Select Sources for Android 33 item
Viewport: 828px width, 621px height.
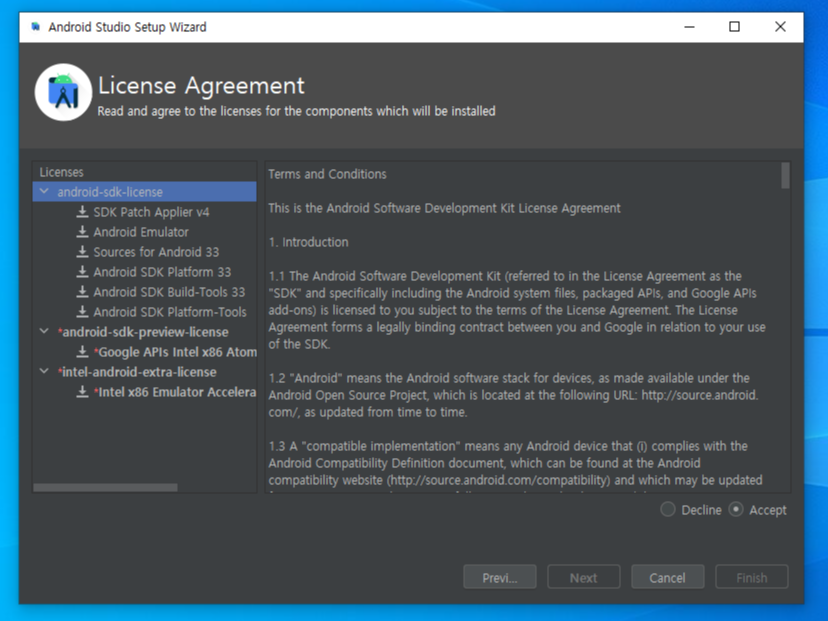(156, 252)
